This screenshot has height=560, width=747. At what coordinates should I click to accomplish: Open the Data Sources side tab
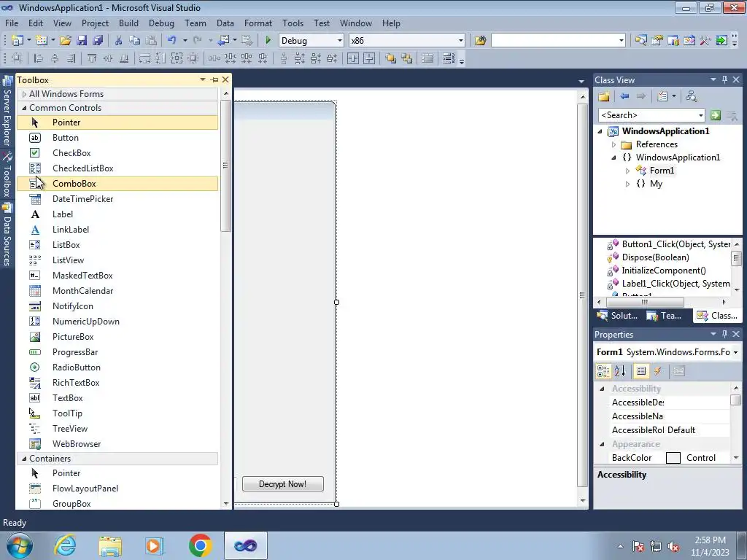7,235
